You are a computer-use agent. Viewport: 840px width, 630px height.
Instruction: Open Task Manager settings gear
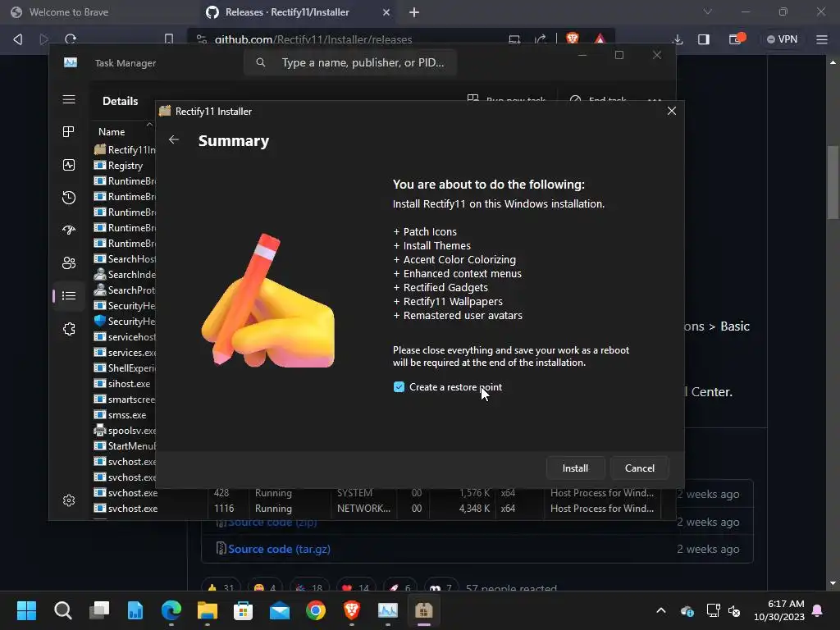[x=69, y=500]
